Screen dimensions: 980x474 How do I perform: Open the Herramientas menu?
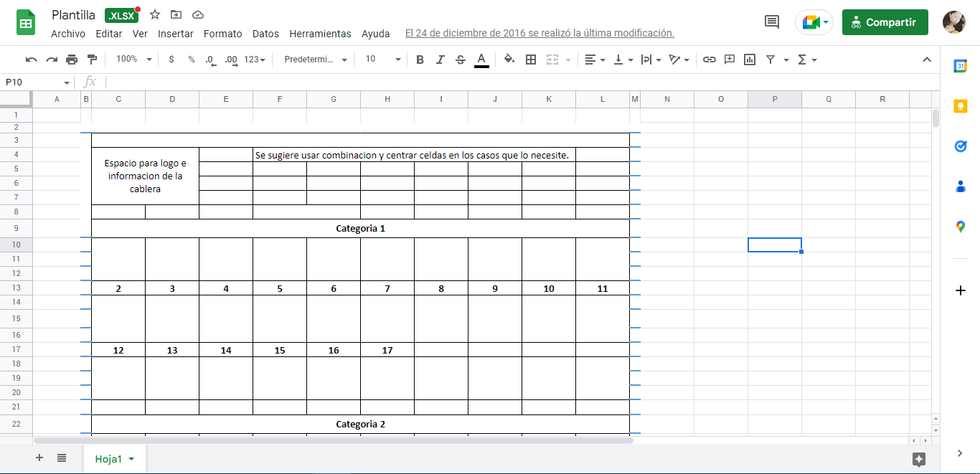pyautogui.click(x=320, y=34)
